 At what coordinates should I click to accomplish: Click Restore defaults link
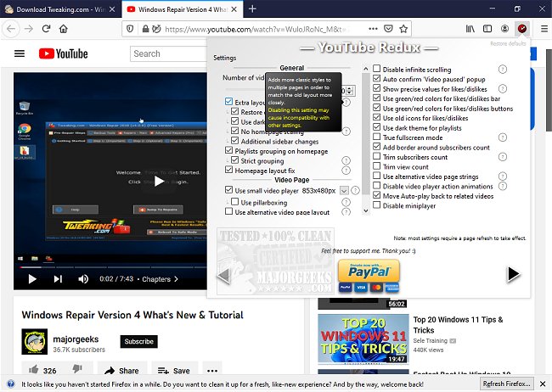pyautogui.click(x=508, y=43)
